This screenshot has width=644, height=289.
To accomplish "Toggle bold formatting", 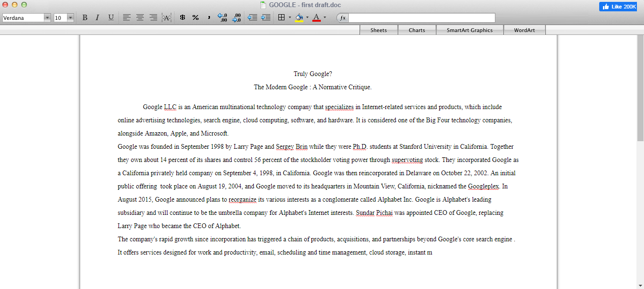I will pyautogui.click(x=85, y=17).
